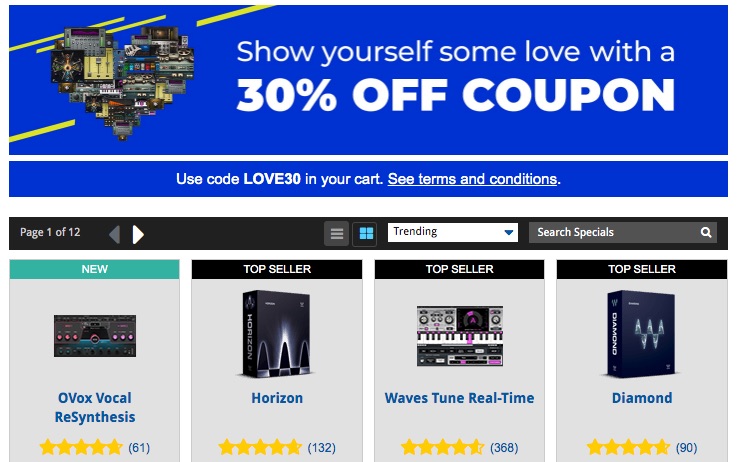This screenshot has width=739, height=462.
Task: Open See terms and conditions link
Action: [472, 179]
